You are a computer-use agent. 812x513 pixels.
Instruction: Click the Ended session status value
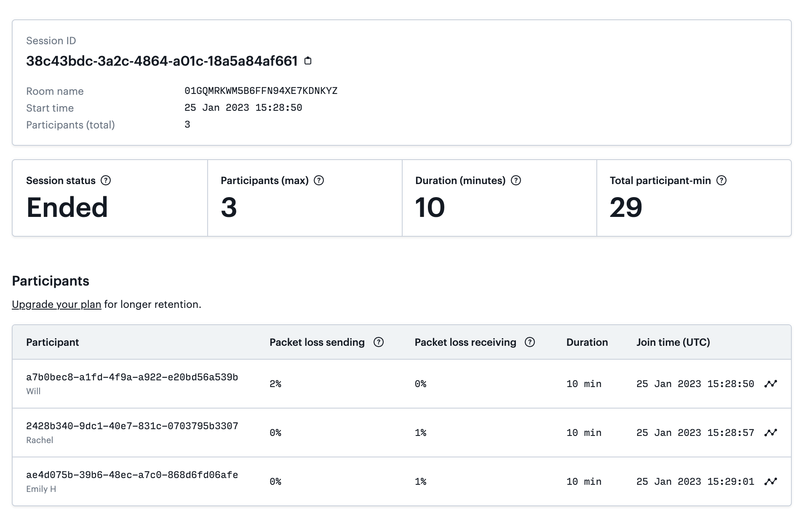[67, 207]
